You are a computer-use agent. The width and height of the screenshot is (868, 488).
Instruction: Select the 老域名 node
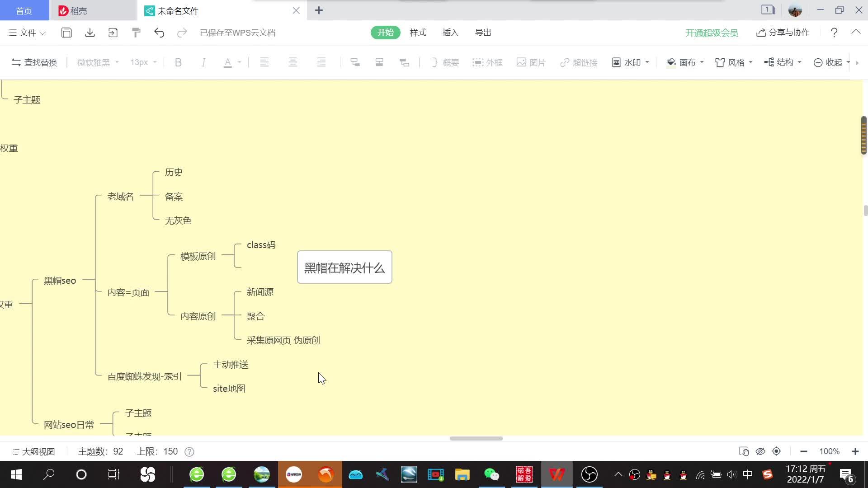[120, 197]
